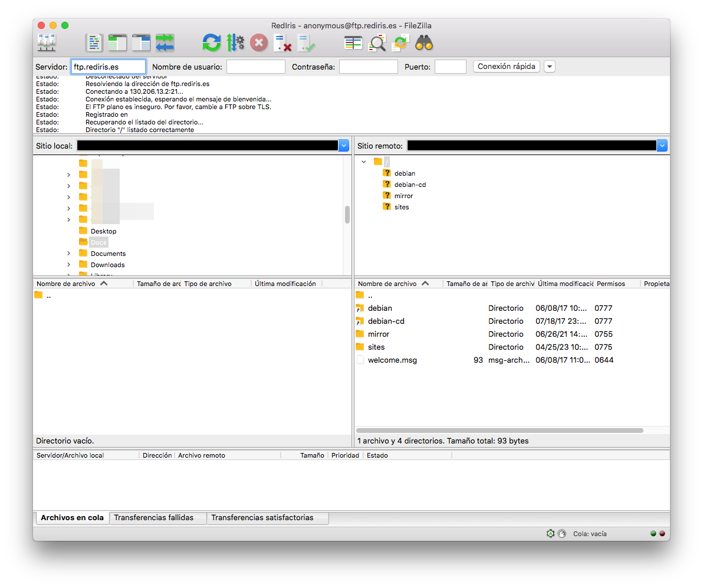The image size is (703, 588).
Task: Expand the Downloads folder in local tree
Action: pyautogui.click(x=68, y=265)
